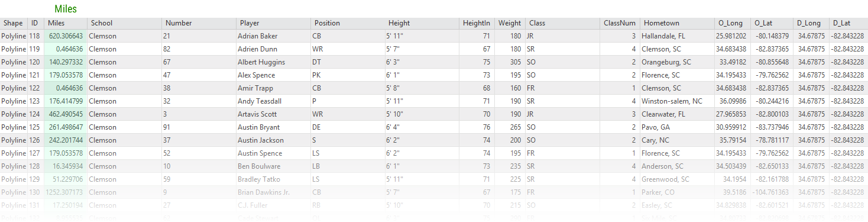
Task: Select the ClassNum column header
Action: point(620,23)
